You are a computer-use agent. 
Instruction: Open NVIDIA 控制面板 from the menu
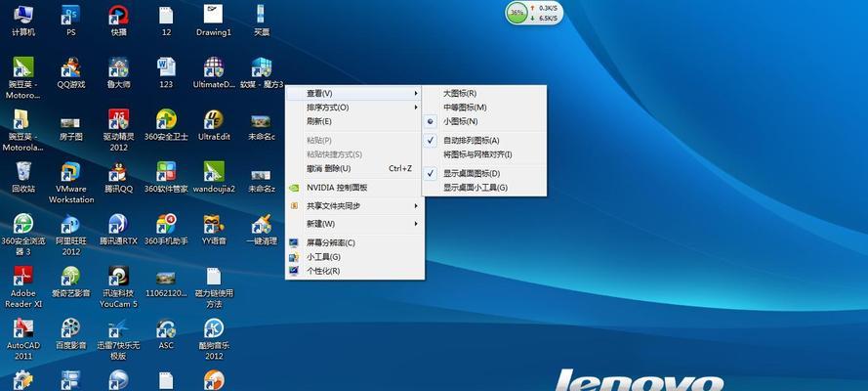(x=354, y=188)
